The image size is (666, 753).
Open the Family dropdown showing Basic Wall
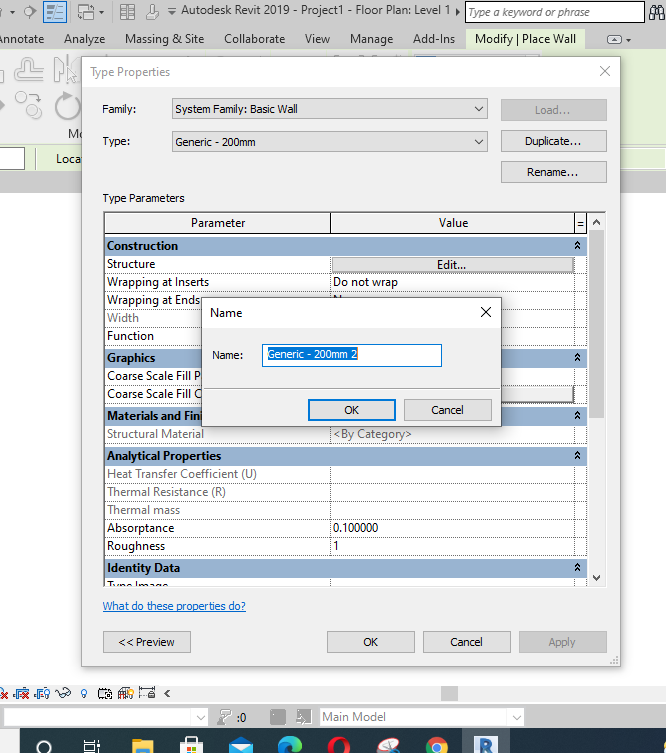[x=330, y=109]
